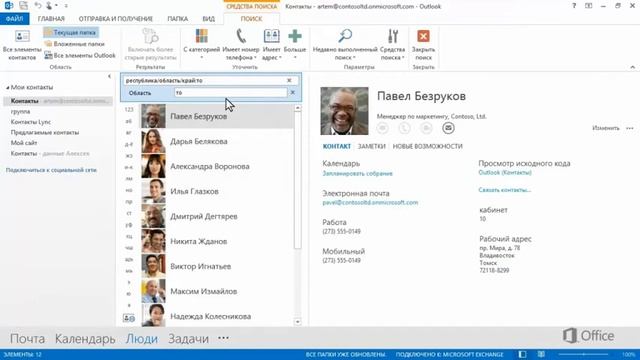
Task: Go to Почта in navigation bar
Action: (27, 338)
